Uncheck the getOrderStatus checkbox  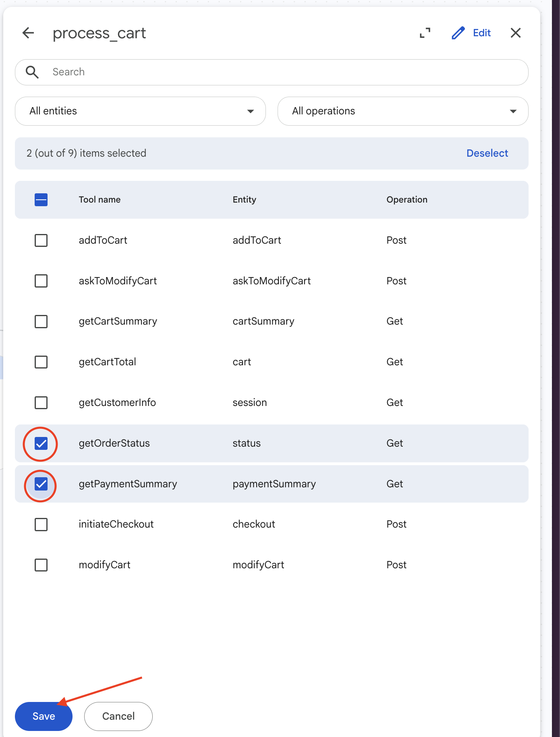click(x=41, y=443)
